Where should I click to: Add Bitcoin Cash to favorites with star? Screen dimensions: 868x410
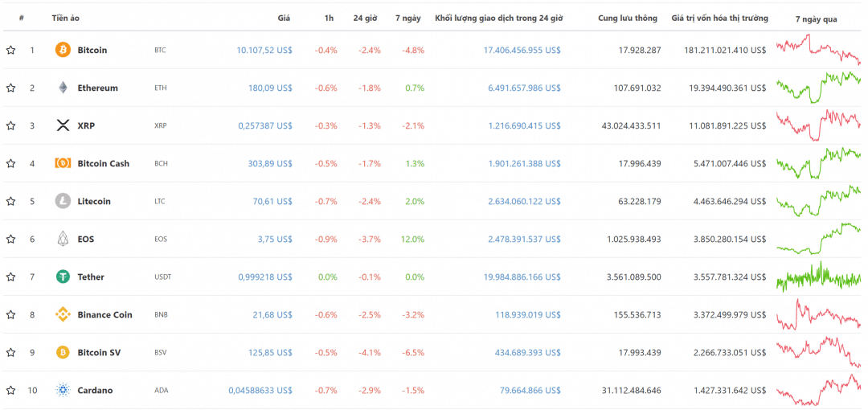[x=10, y=163]
